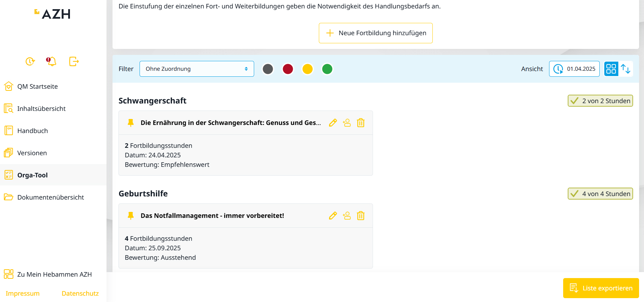Assign person to Ernährung training entry
The height and width of the screenshot is (302, 644).
[347, 123]
